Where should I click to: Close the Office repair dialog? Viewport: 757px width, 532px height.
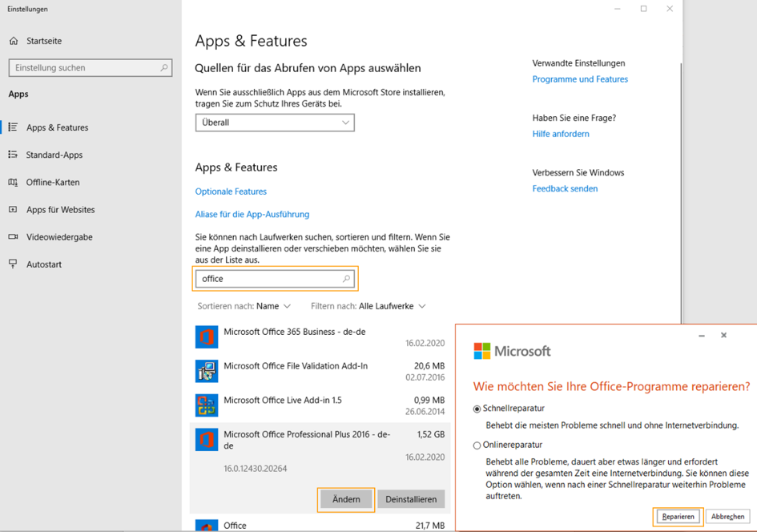(723, 335)
